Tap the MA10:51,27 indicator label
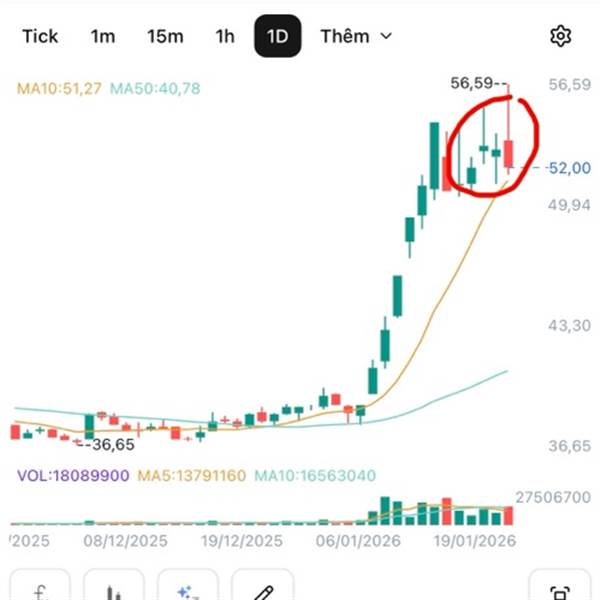600x600 pixels. click(x=59, y=89)
